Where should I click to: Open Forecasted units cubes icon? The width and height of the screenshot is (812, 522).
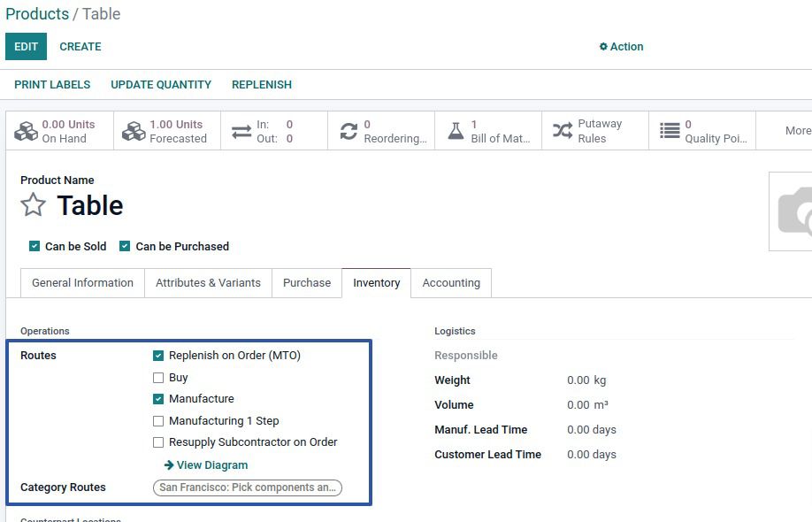click(x=134, y=131)
